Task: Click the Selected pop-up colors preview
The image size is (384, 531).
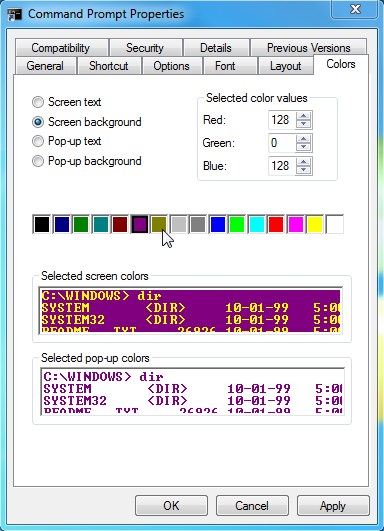Action: [x=192, y=391]
